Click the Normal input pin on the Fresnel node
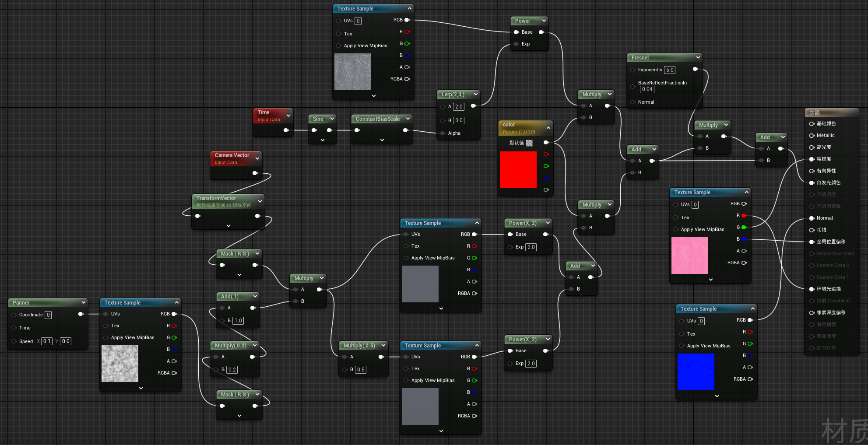Image resolution: width=868 pixels, height=445 pixels. [x=633, y=102]
